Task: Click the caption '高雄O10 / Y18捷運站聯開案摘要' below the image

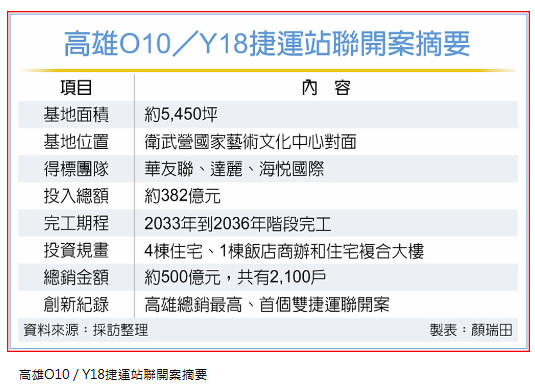Action: (113, 374)
